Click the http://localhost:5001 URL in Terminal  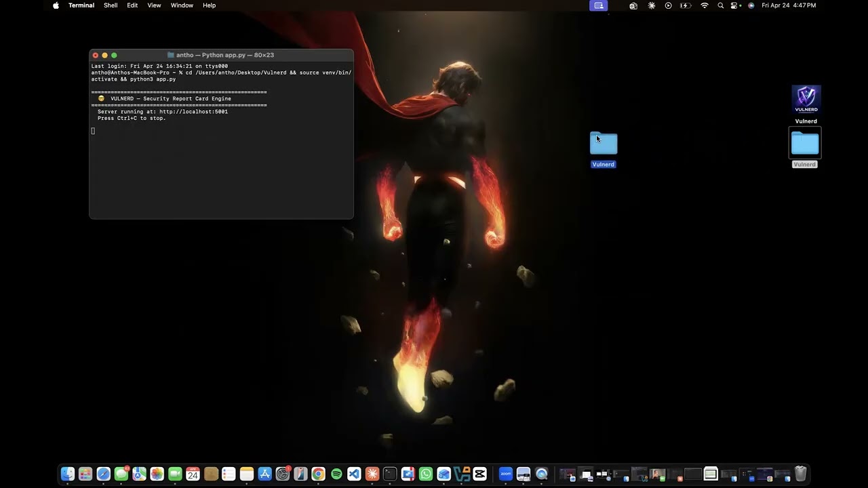(193, 112)
